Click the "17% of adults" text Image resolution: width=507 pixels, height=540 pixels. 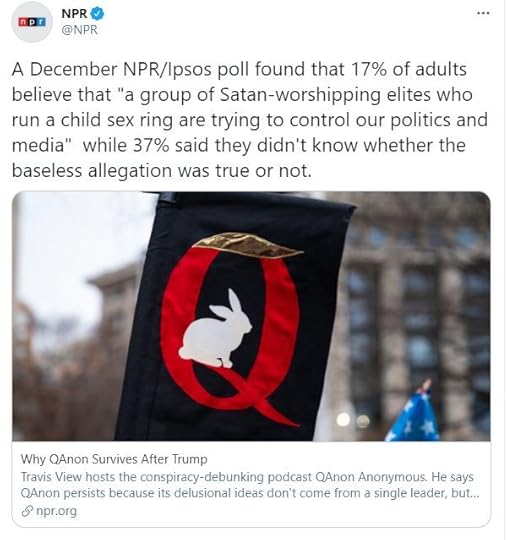(409, 69)
